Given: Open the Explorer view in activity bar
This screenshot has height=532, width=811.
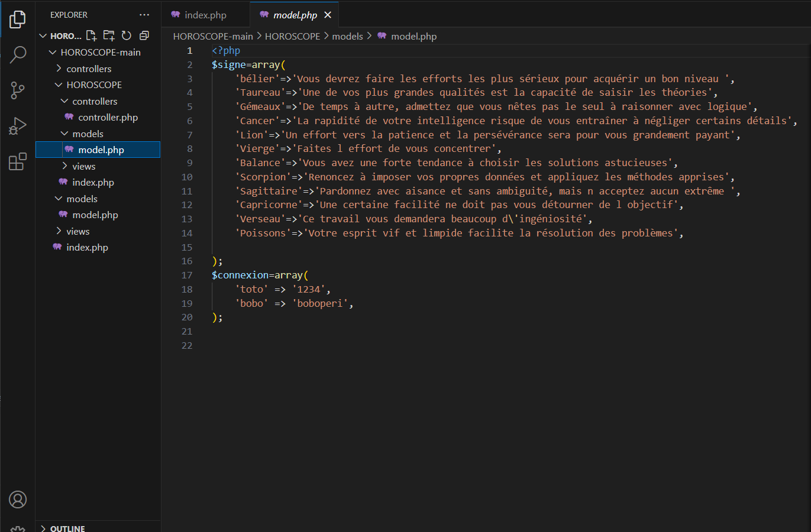Looking at the screenshot, I should coord(18,20).
